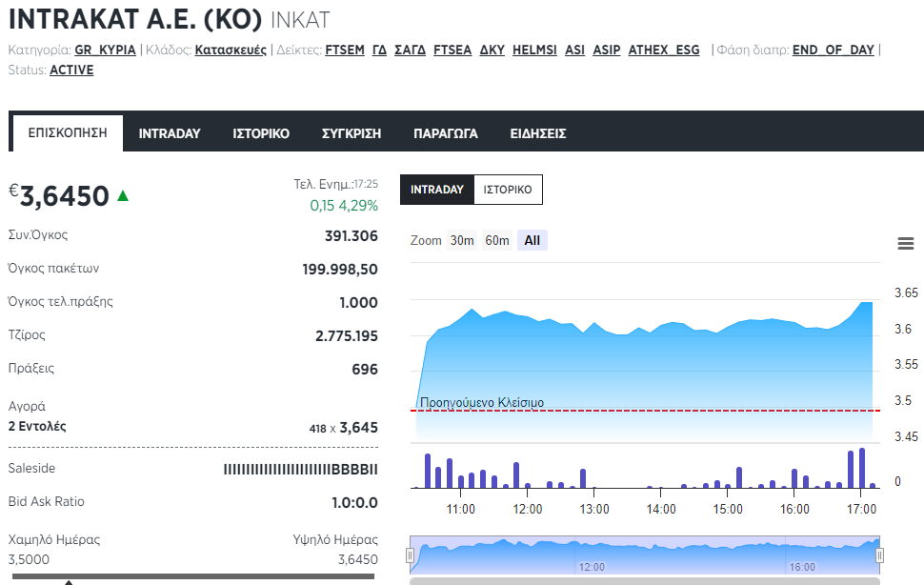Open the chart context menu hamburger icon
924x585 pixels.
click(x=906, y=243)
